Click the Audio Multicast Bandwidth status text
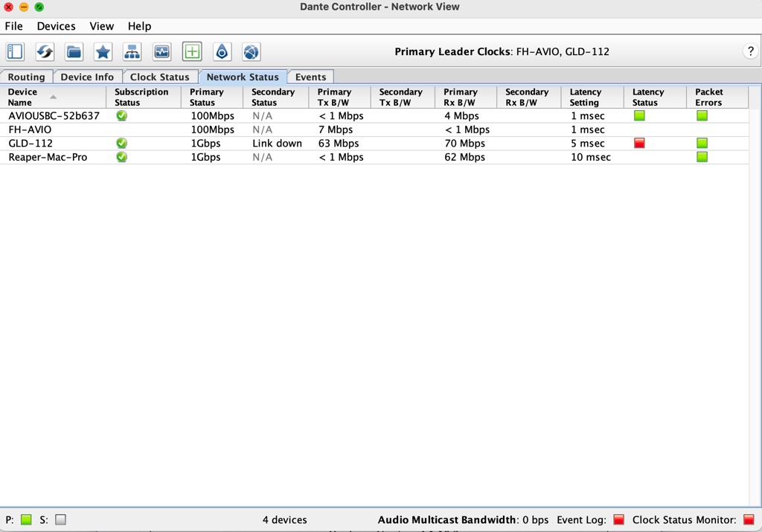 (x=463, y=520)
